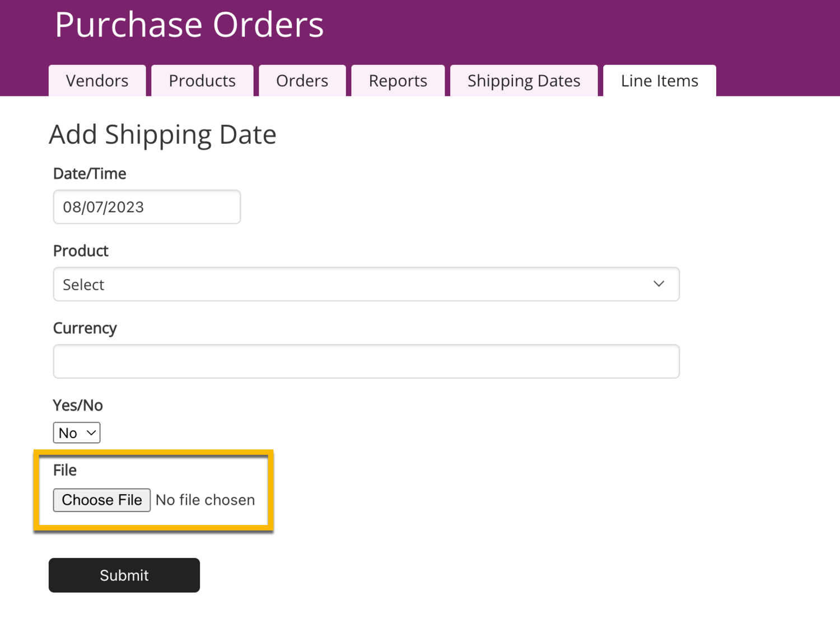Open the Vendors tab

point(97,81)
